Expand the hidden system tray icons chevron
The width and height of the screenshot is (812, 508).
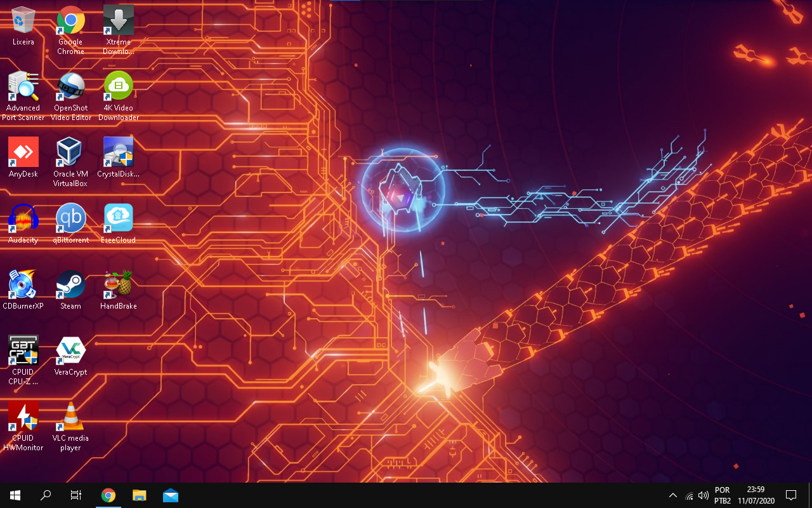(x=673, y=495)
